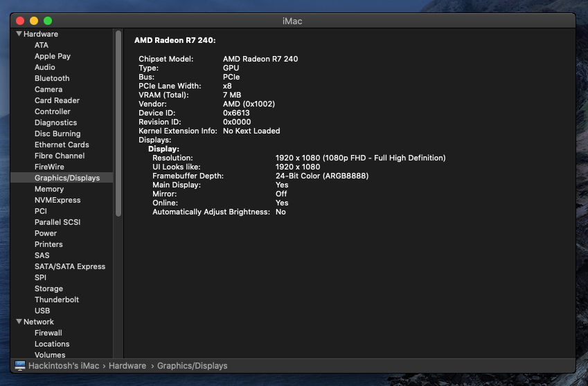Select USB in the hardware list
This screenshot has height=386, width=588.
tap(42, 311)
